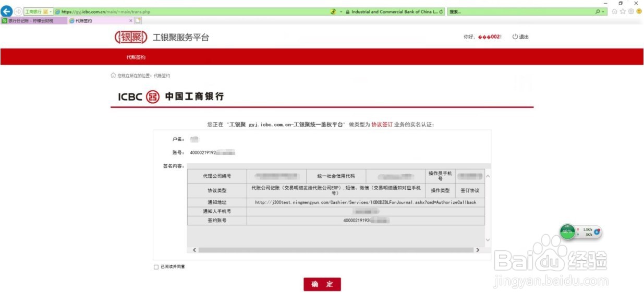Click the blue plus icon on network widget
Image resolution: width=644 pixels, height=303 pixels.
coord(597,231)
